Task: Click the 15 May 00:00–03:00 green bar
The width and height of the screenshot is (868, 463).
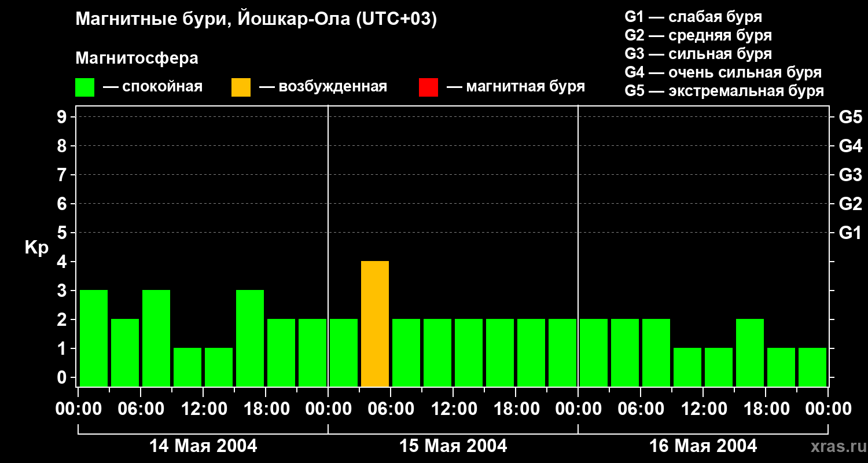Action: point(344,353)
